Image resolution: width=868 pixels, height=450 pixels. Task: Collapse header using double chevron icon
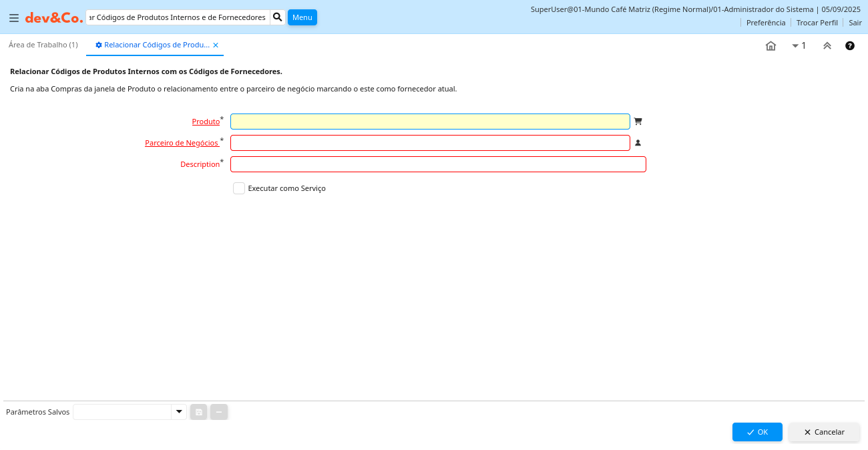(827, 46)
